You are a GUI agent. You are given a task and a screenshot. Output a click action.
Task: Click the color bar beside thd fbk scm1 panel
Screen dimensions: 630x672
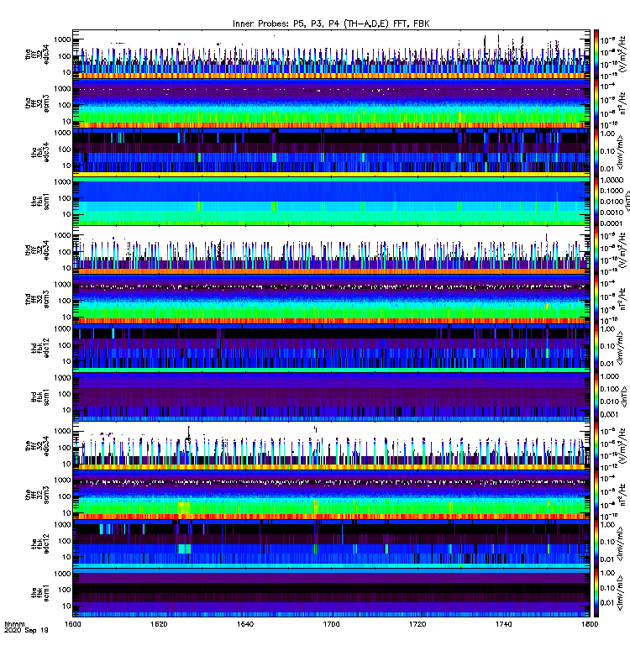(x=596, y=396)
